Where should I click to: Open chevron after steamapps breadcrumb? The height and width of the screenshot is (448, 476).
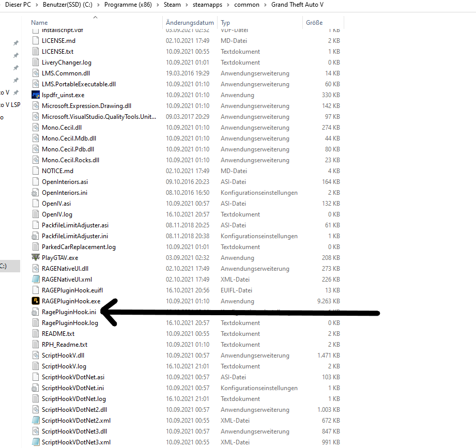pyautogui.click(x=228, y=5)
